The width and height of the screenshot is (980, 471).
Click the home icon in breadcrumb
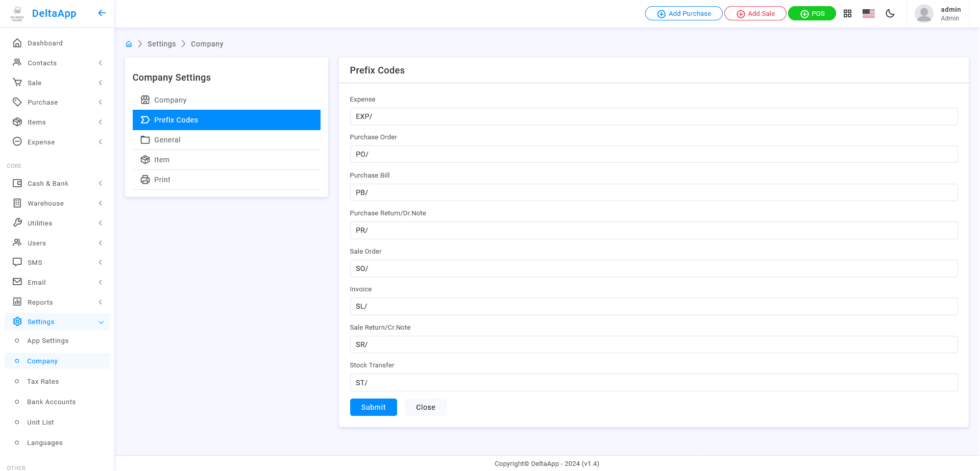pyautogui.click(x=129, y=44)
